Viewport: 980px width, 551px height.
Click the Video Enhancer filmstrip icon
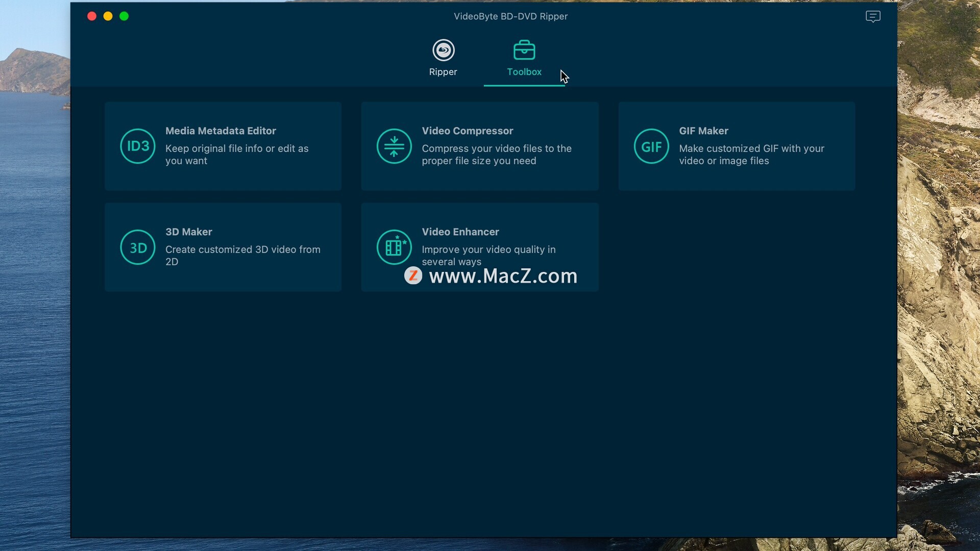pyautogui.click(x=394, y=247)
